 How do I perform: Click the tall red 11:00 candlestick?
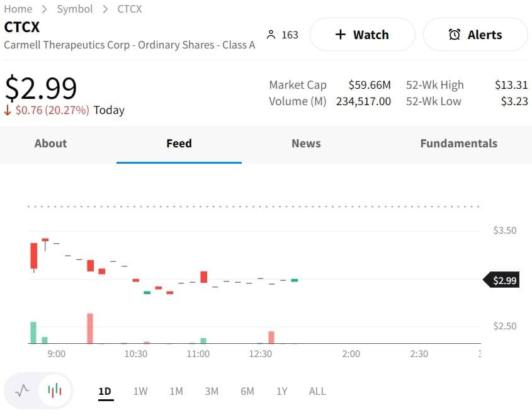click(203, 276)
